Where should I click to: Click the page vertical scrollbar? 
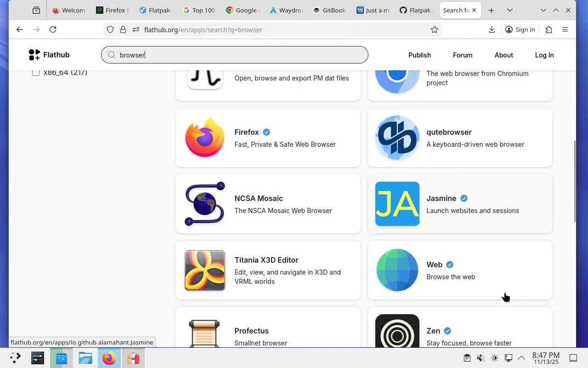pyautogui.click(x=574, y=180)
